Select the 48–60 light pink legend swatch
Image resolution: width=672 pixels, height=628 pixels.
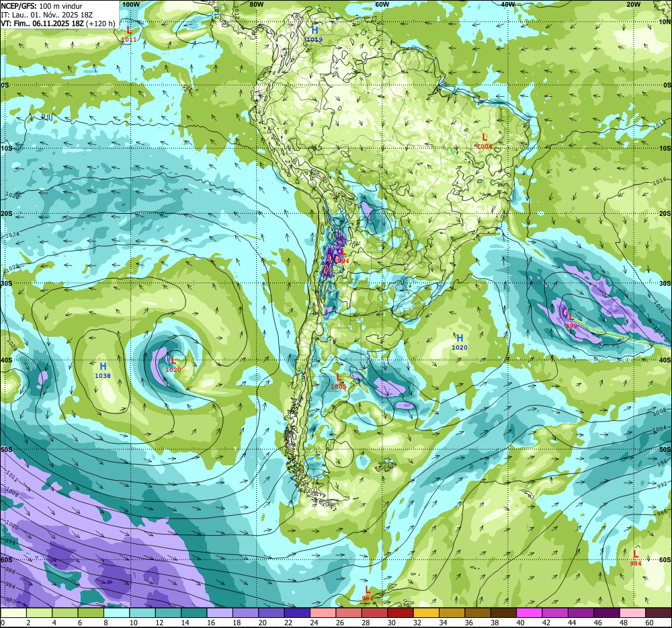click(x=633, y=613)
